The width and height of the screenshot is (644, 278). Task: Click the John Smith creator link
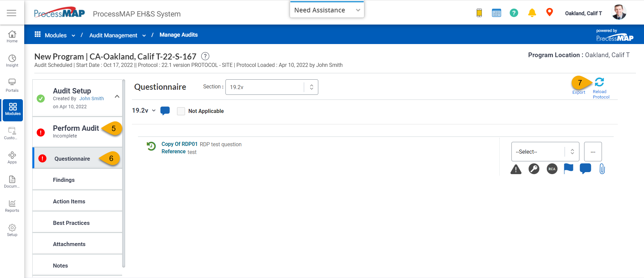coord(92,98)
